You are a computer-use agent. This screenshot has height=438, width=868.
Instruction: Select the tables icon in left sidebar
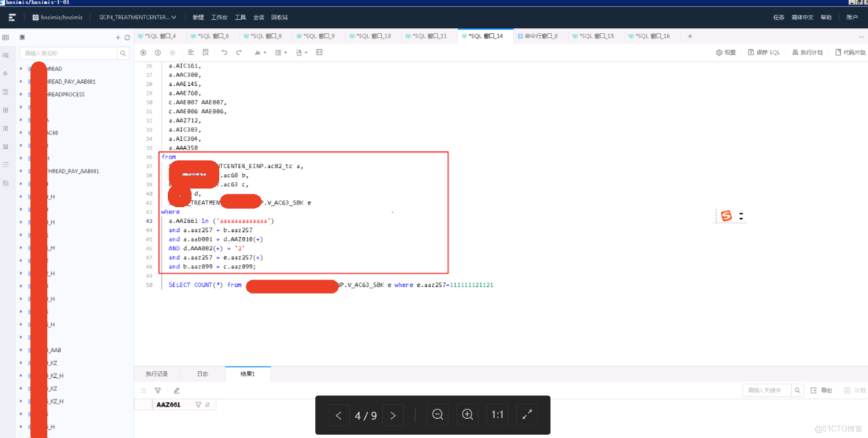[6, 37]
